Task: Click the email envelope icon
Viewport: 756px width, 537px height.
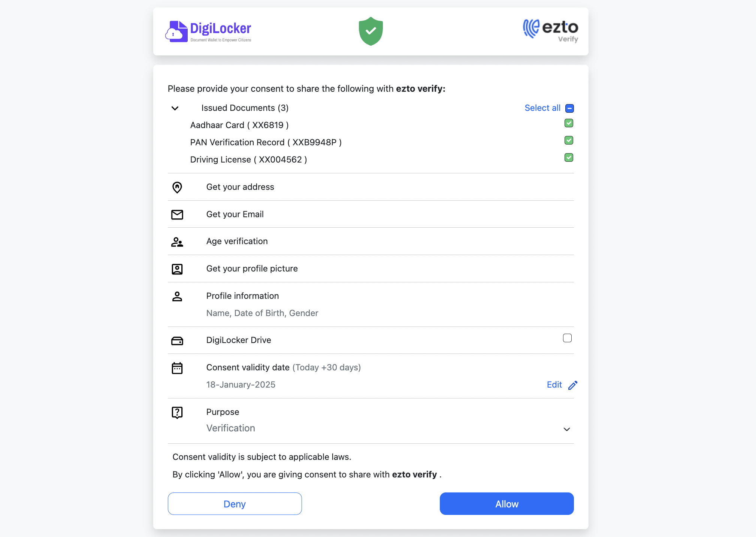Action: (177, 214)
